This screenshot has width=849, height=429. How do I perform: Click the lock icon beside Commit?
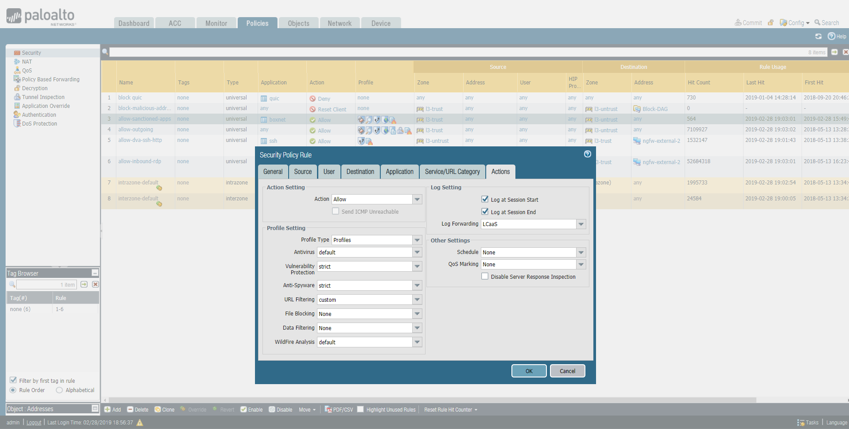(770, 22)
